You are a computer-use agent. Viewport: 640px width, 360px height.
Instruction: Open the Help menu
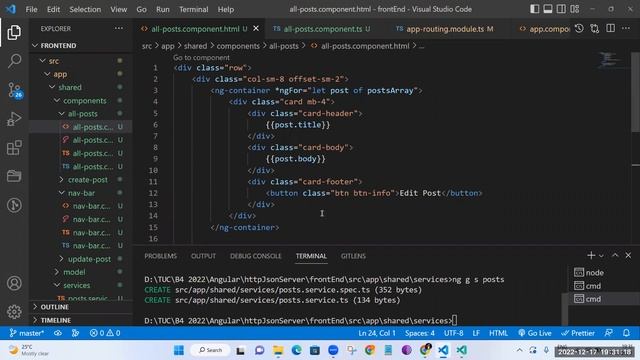[x=226, y=9]
